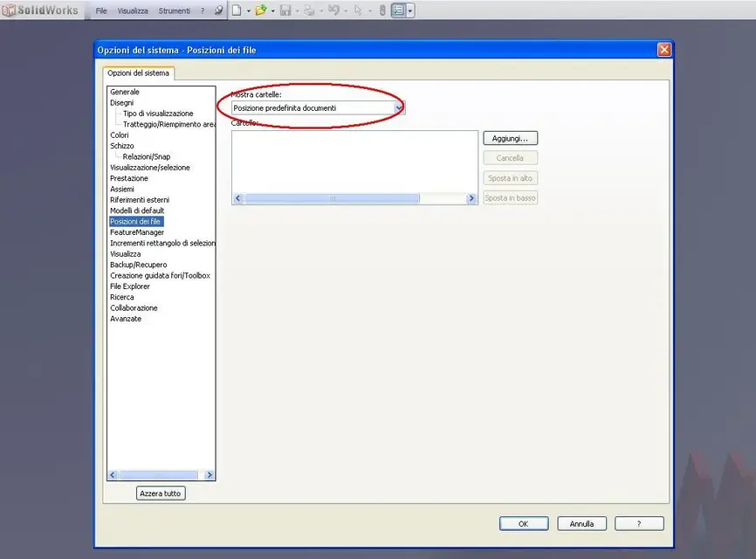Viewport: 756px width, 559px height.
Task: Select Posizioni dei file tree item
Action: point(136,221)
